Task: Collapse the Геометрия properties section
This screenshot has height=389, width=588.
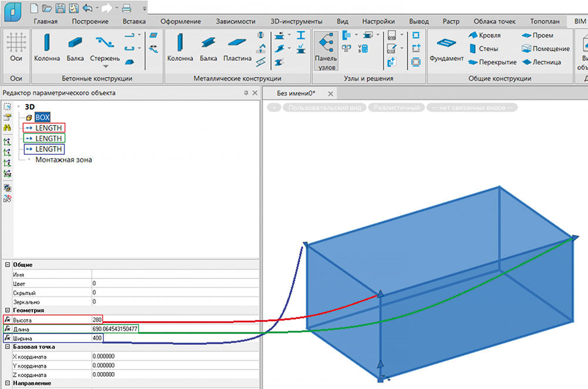Action: 8,310
